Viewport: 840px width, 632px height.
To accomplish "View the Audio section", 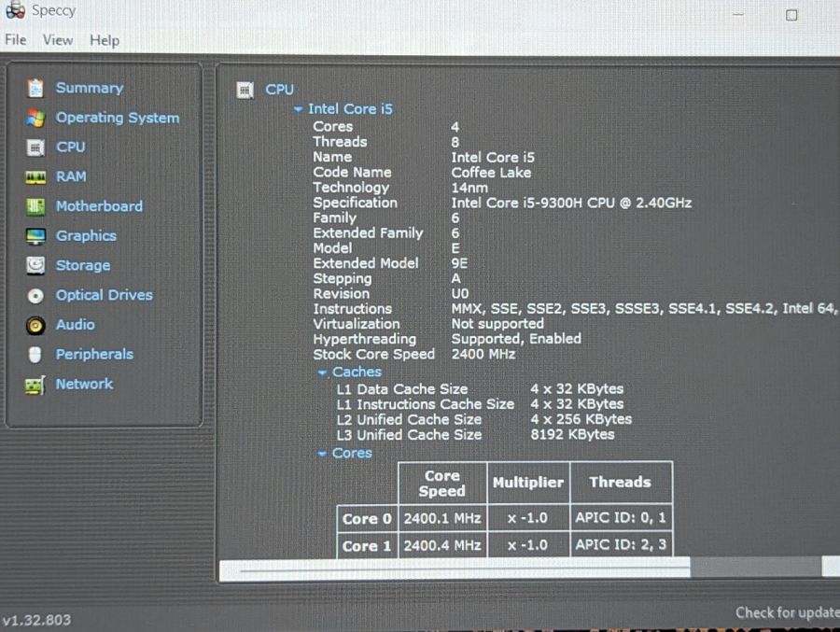I will tap(75, 324).
